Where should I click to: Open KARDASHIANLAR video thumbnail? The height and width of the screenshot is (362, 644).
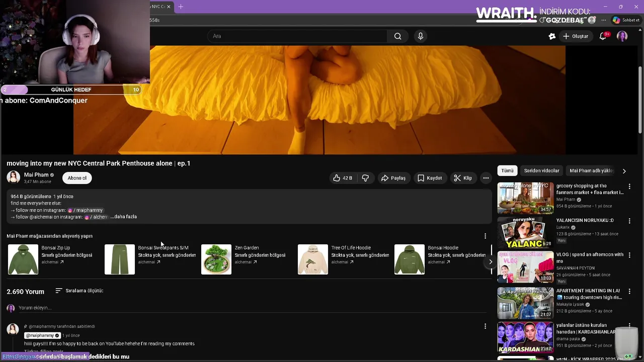[x=525, y=337]
